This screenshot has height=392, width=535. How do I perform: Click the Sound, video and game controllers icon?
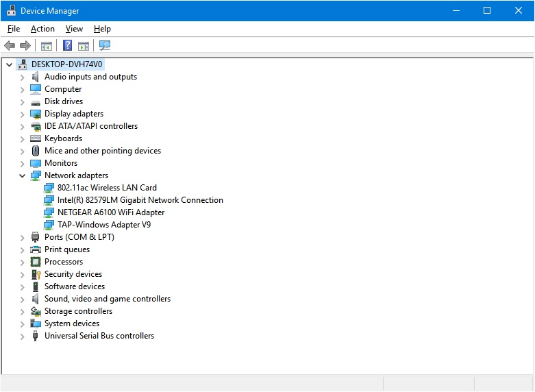pos(35,299)
